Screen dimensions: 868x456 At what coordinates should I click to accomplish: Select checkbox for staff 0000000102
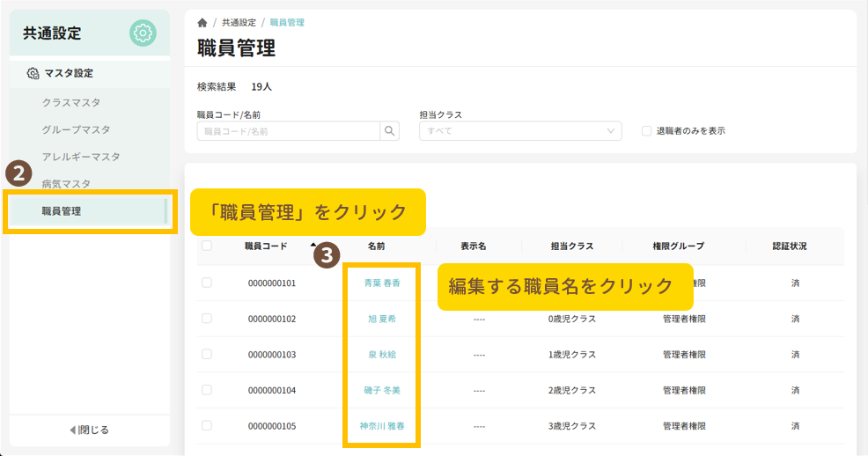click(x=207, y=319)
